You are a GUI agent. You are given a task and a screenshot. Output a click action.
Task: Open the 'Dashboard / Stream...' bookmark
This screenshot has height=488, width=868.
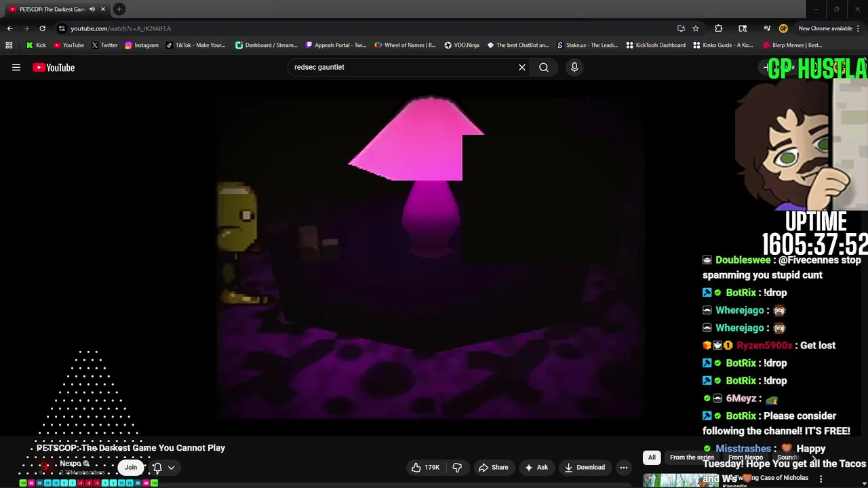(x=267, y=45)
